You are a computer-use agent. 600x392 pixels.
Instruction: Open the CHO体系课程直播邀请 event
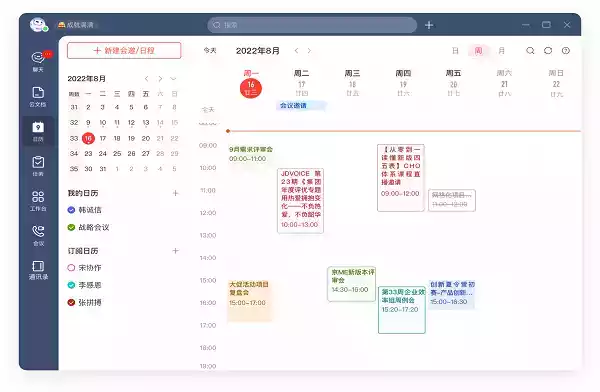[x=401, y=178]
